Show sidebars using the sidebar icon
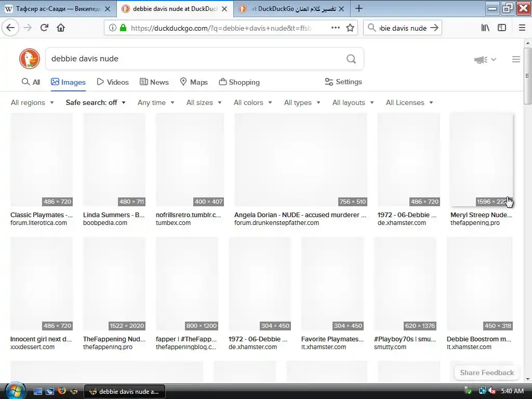532x399 pixels. (502, 28)
